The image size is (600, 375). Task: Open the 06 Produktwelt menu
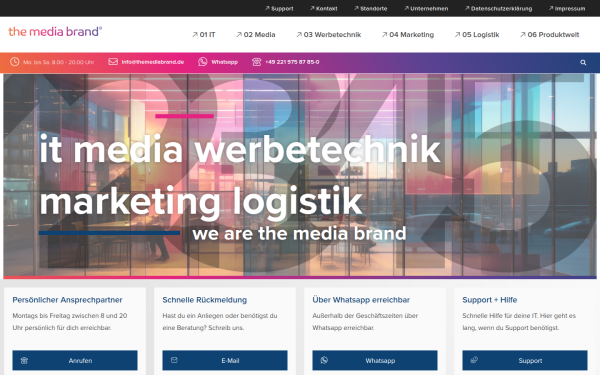549,34
